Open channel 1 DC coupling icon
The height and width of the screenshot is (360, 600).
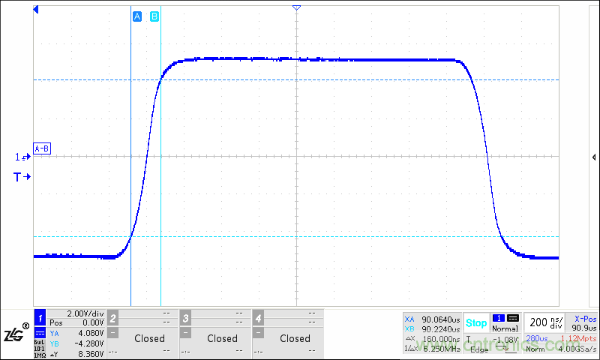40,333
